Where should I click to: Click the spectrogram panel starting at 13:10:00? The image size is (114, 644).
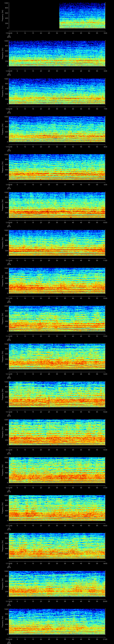(x=57, y=243)
